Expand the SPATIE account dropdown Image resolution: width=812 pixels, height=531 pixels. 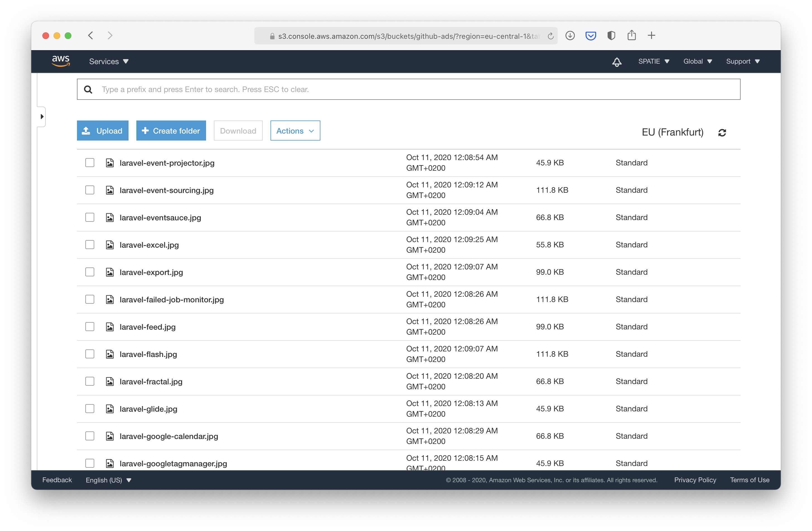[x=654, y=61]
